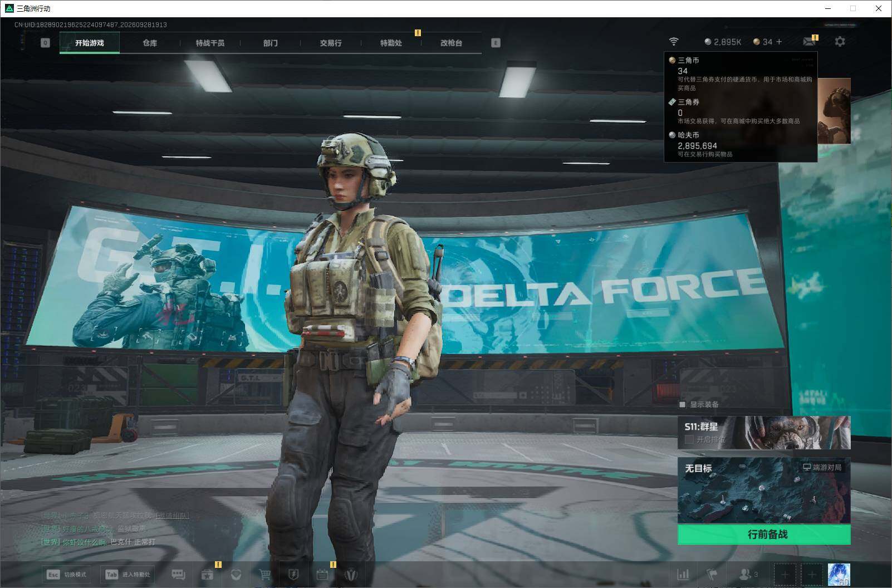This screenshot has height=588, width=892.
Task: Open the shopping cart store icon
Action: coord(265,575)
